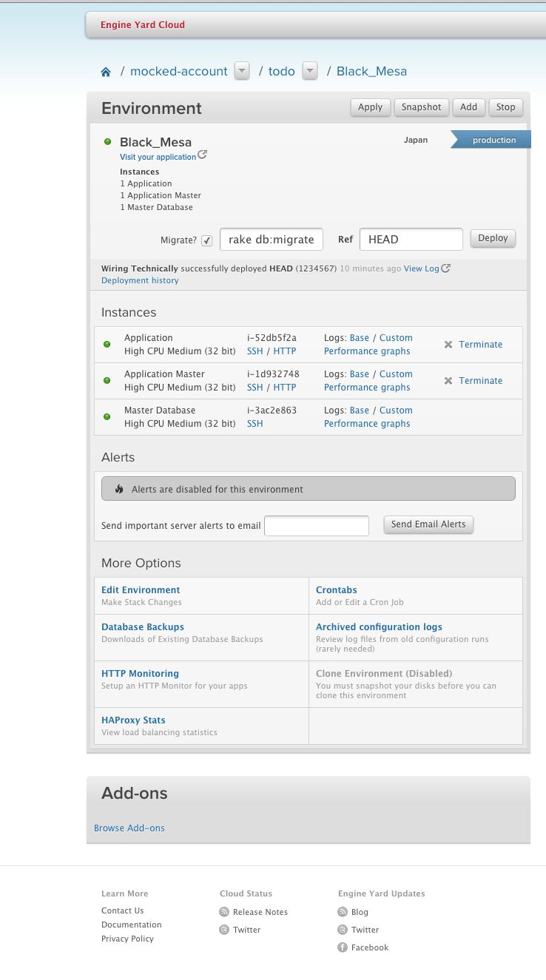
Task: Click inside the Ref input field
Action: click(411, 239)
